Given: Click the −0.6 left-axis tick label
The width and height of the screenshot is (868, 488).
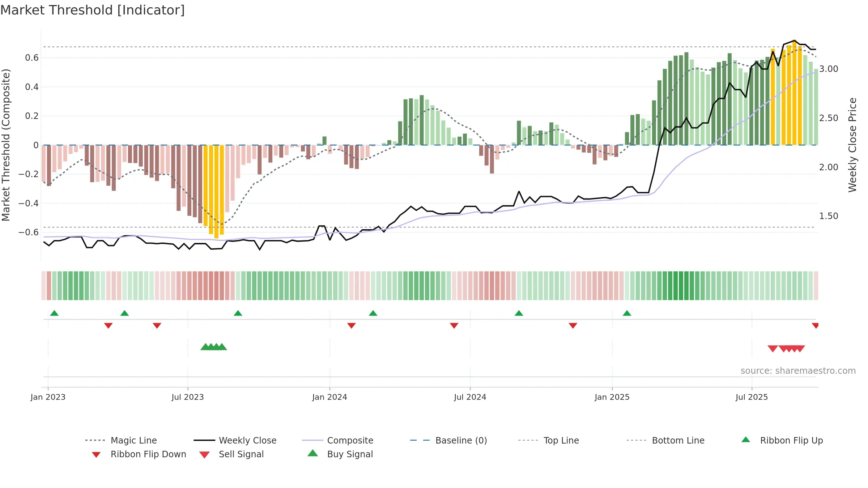Looking at the screenshot, I should (29, 232).
